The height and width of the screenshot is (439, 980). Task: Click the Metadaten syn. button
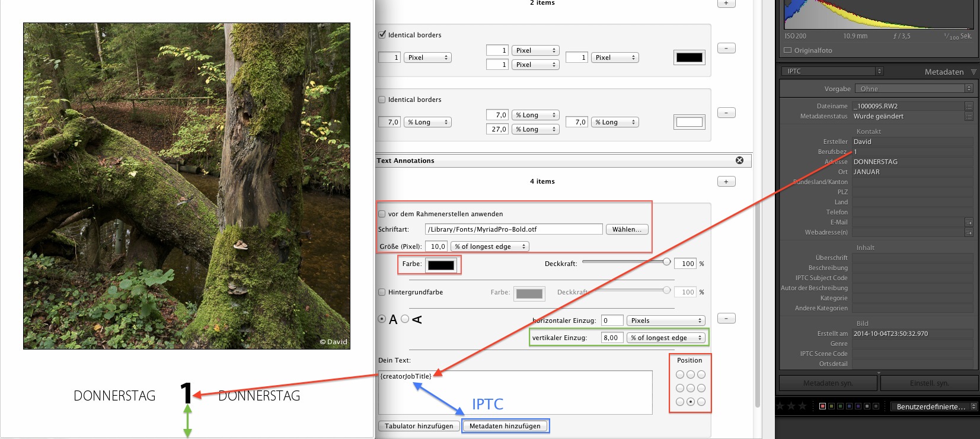[x=828, y=383]
